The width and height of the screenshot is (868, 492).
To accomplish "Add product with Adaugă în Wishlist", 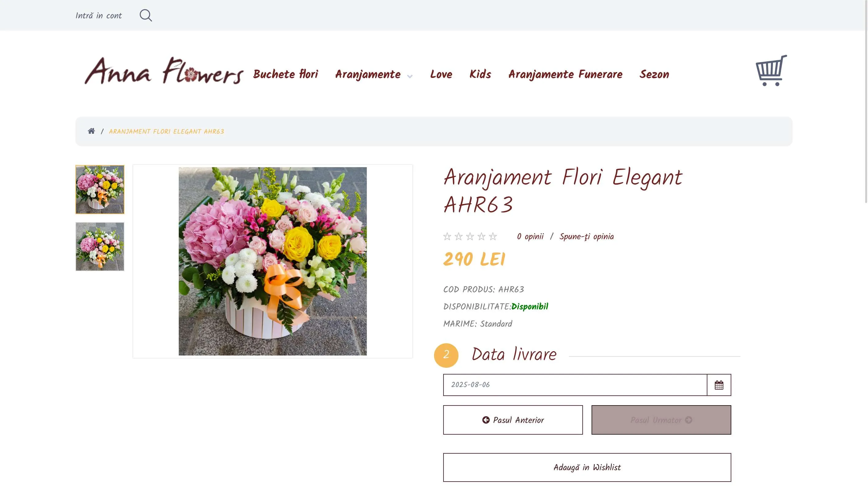I will pyautogui.click(x=587, y=467).
